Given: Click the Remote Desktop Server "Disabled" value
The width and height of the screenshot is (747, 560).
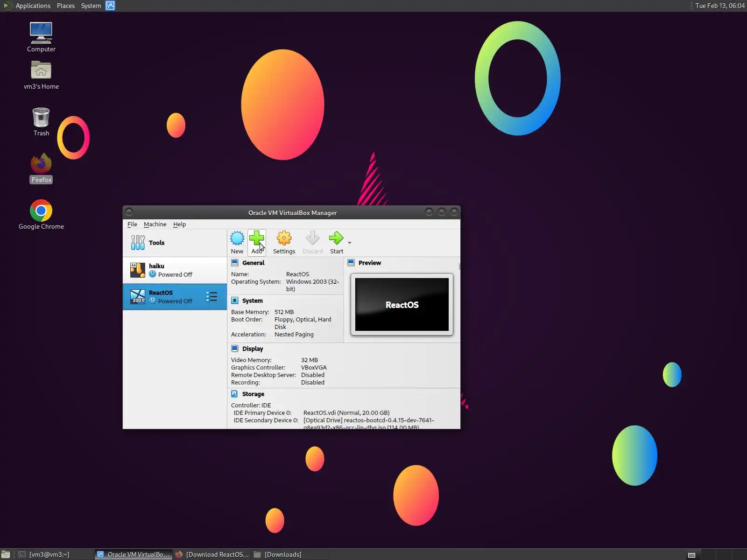Looking at the screenshot, I should pyautogui.click(x=313, y=375).
